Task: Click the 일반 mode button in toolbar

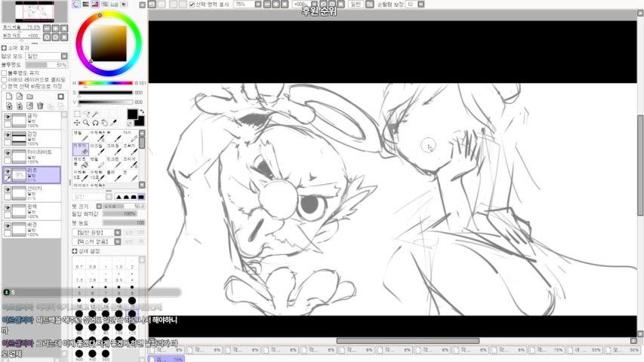Action: (356, 4)
